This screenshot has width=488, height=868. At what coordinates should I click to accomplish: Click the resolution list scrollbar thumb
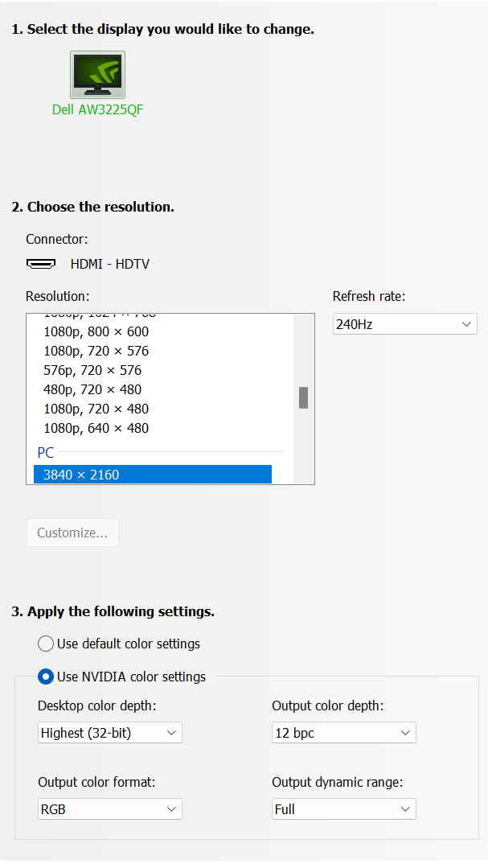(303, 397)
